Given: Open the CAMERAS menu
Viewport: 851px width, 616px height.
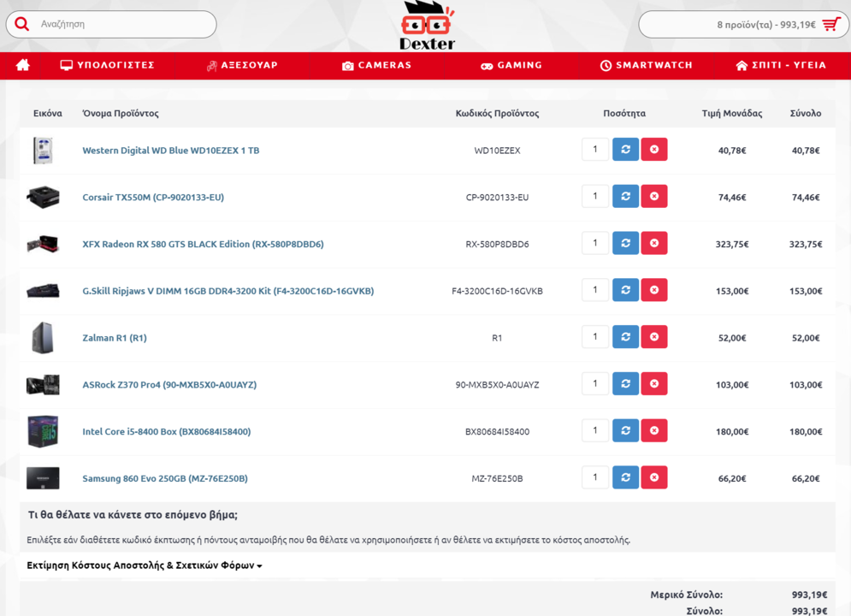Looking at the screenshot, I should (376, 65).
